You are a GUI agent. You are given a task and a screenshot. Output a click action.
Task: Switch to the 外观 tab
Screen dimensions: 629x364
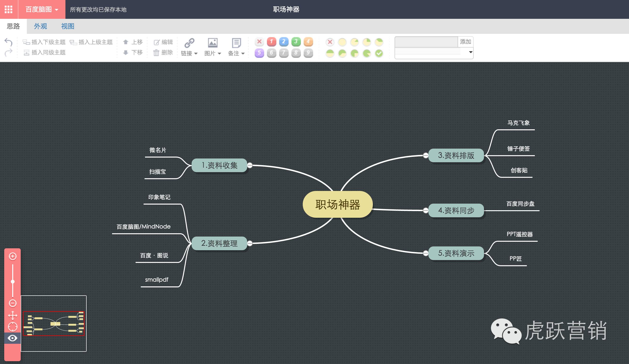40,26
